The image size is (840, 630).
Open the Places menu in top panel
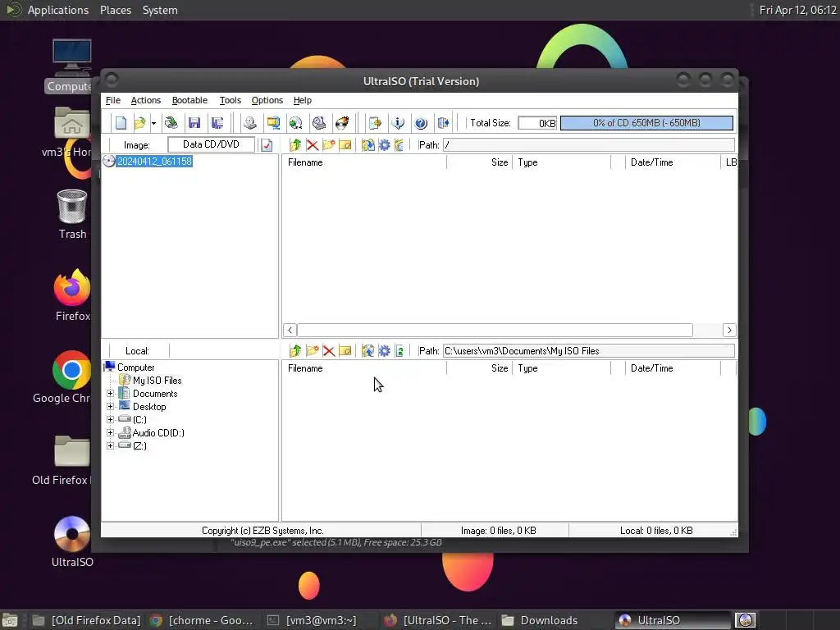(116, 10)
